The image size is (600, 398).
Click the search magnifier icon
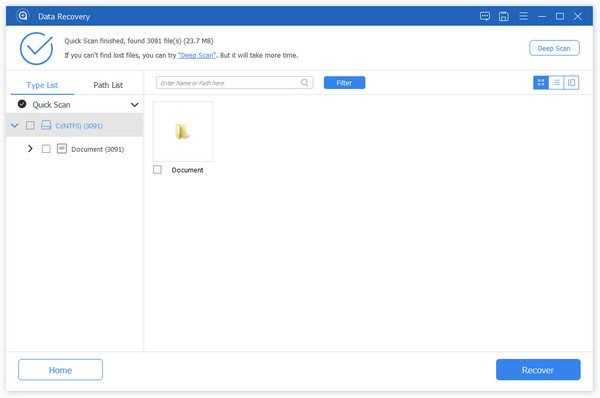pyautogui.click(x=304, y=83)
